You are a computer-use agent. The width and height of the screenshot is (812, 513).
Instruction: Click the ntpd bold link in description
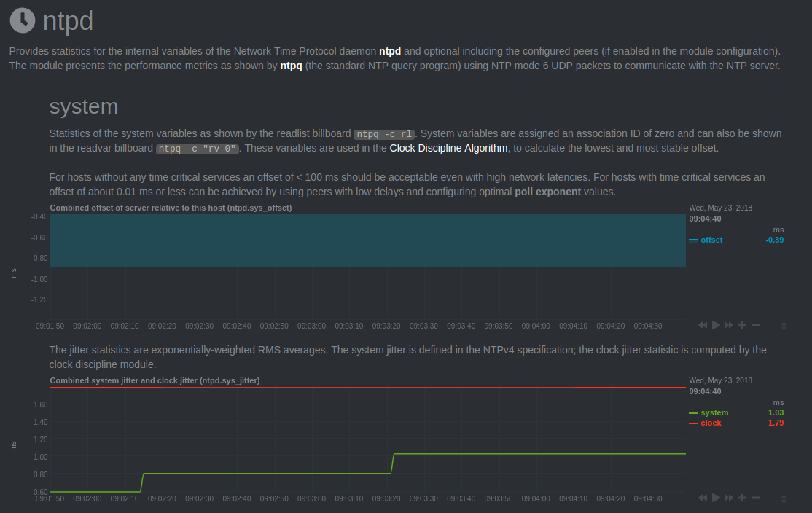(x=390, y=51)
